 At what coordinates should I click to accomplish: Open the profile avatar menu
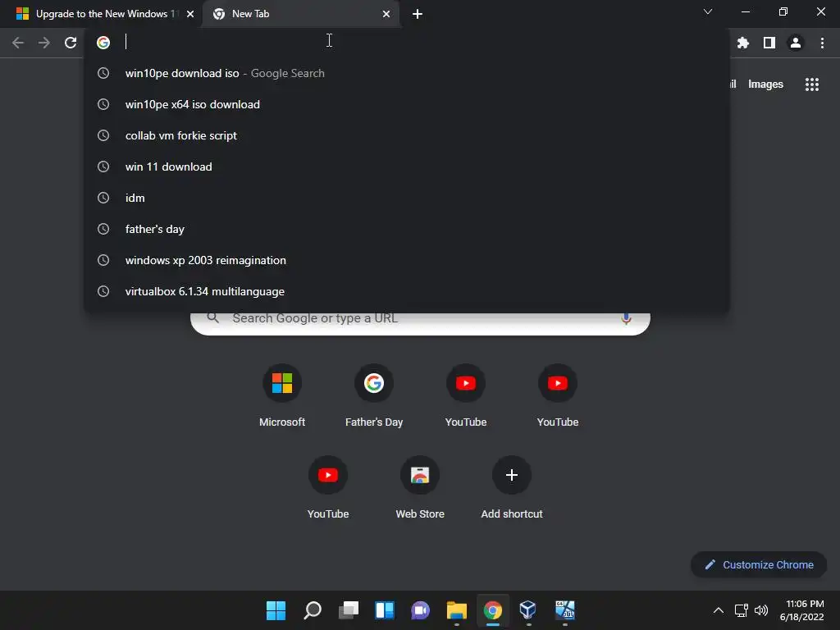point(796,43)
